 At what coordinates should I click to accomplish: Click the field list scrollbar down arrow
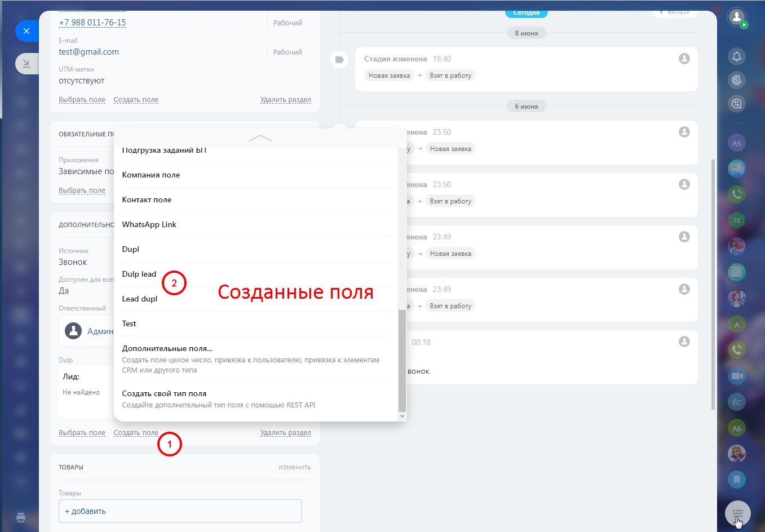pos(402,416)
